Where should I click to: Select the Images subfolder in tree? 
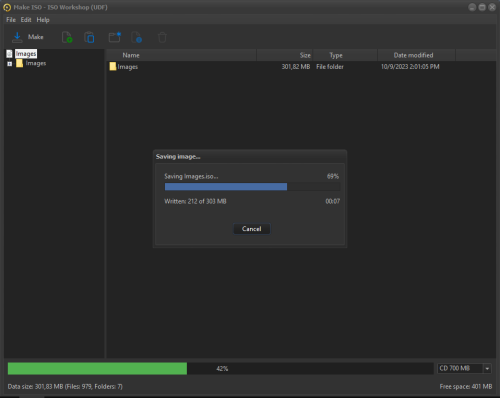click(x=36, y=63)
